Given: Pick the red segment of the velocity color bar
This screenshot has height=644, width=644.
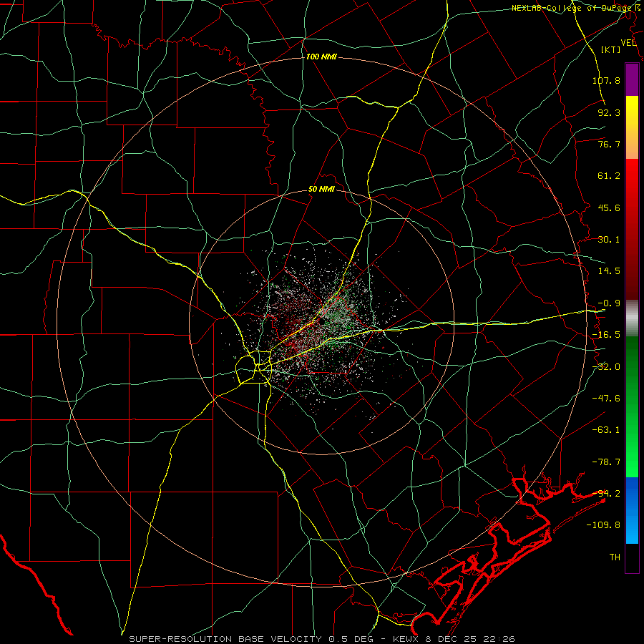Looking at the screenshot, I should pyautogui.click(x=632, y=229).
